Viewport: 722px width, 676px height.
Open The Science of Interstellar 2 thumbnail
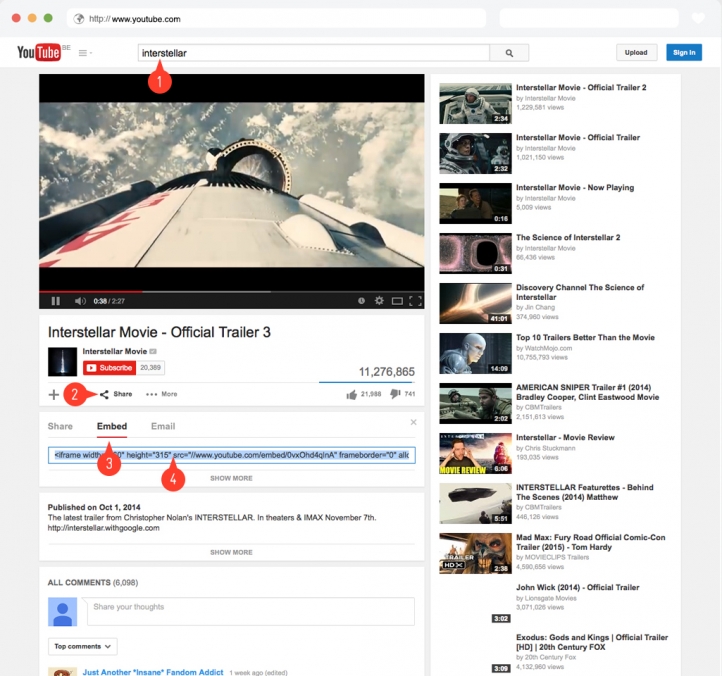[x=475, y=254]
